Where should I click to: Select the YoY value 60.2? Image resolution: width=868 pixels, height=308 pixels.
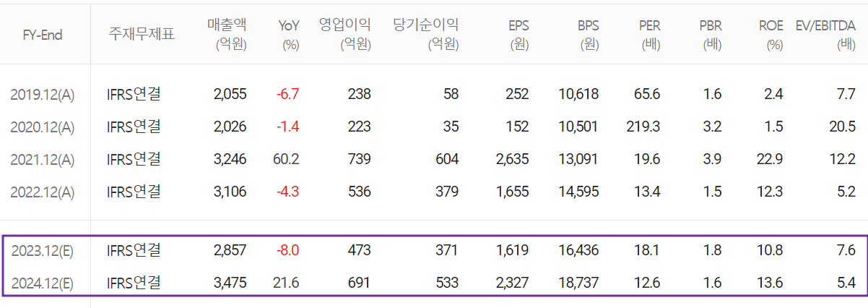tap(287, 159)
